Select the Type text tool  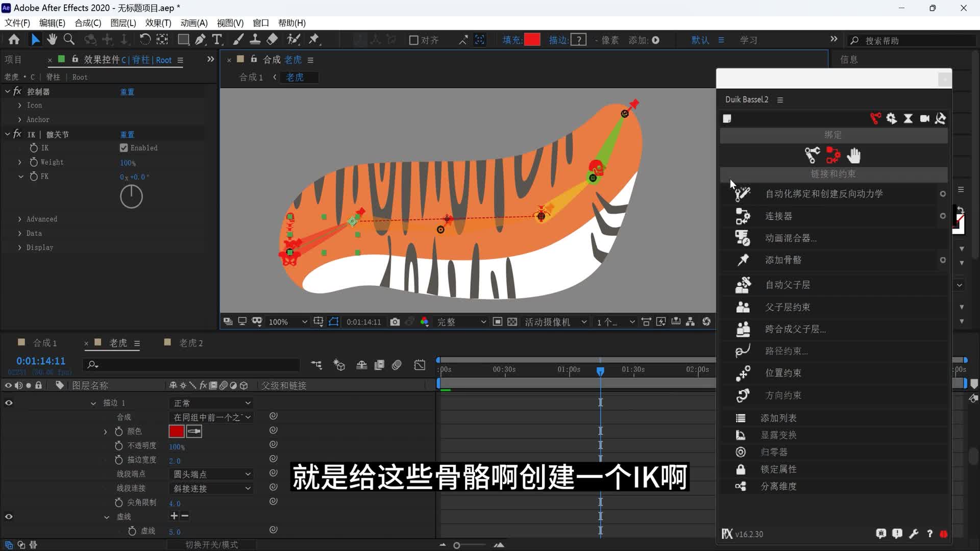tap(217, 40)
